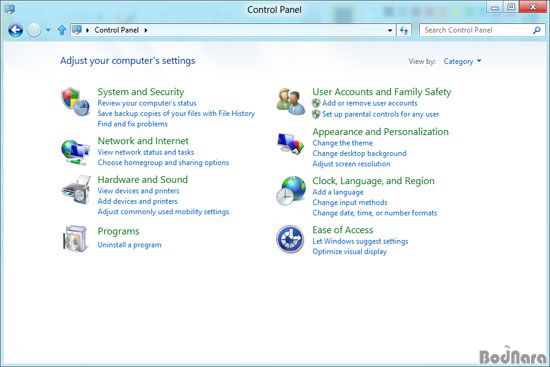
Task: Go back with the blue Back arrow
Action: [15, 30]
